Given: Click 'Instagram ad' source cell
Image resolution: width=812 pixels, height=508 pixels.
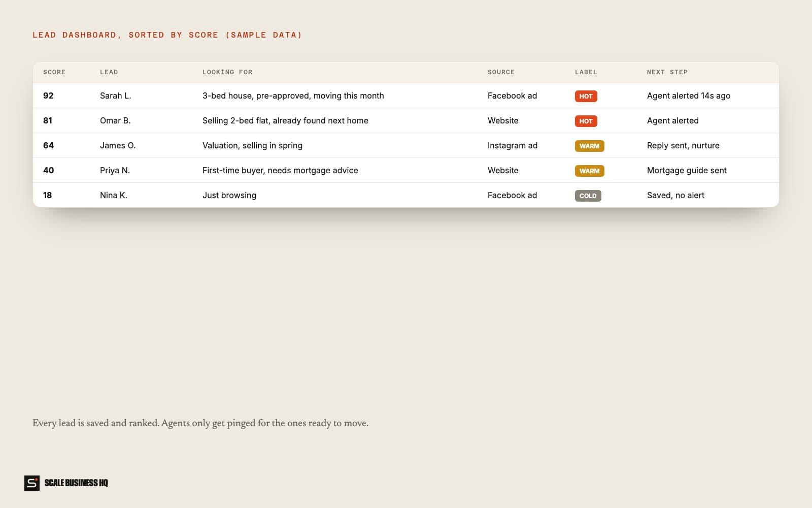Looking at the screenshot, I should 513,145.
